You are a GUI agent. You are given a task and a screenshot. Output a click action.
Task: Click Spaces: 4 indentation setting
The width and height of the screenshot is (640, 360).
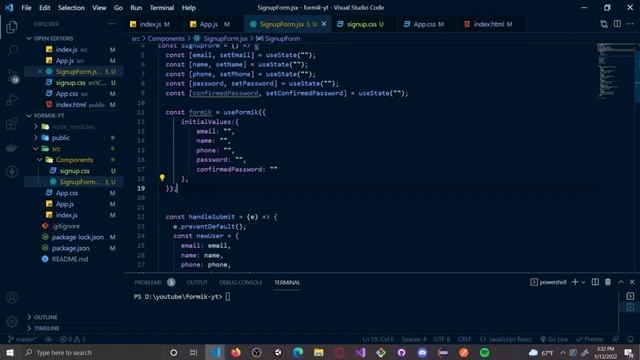pos(413,339)
